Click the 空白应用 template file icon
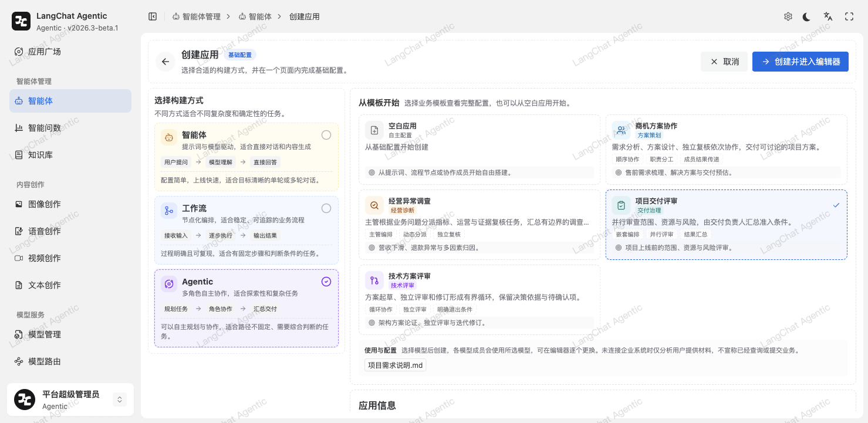The width and height of the screenshot is (868, 423). tap(374, 130)
